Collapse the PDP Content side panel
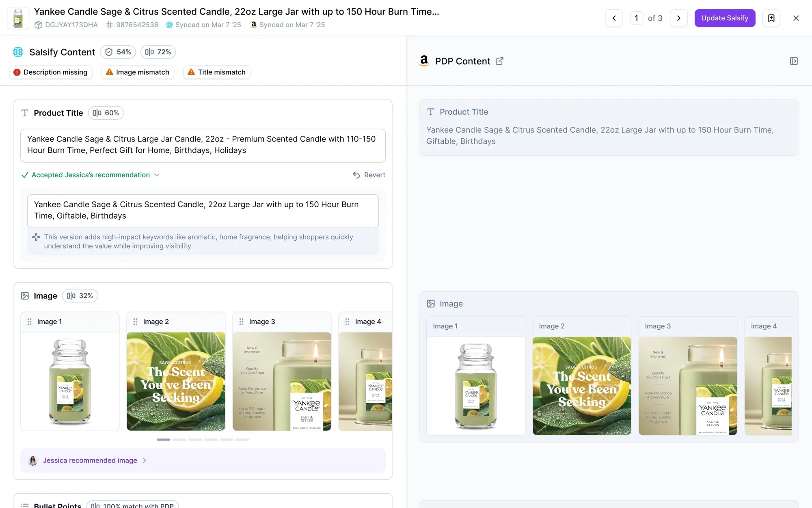812x508 pixels. (x=794, y=61)
